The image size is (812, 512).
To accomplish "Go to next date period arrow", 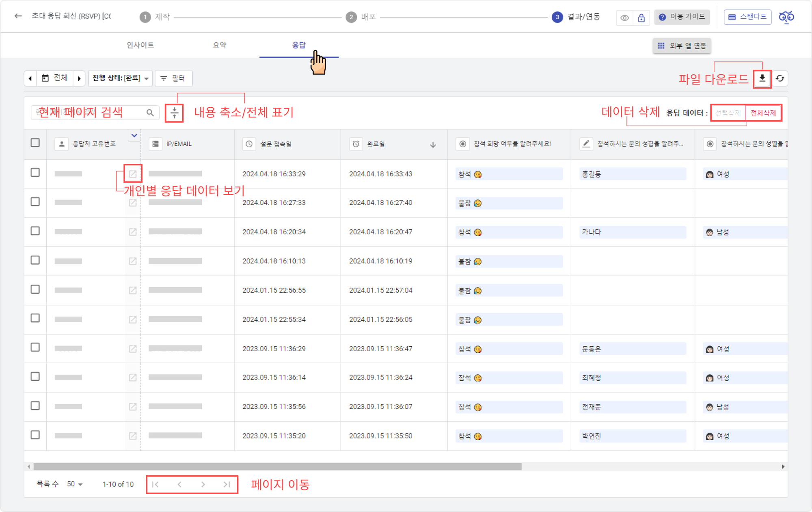I will tap(79, 78).
